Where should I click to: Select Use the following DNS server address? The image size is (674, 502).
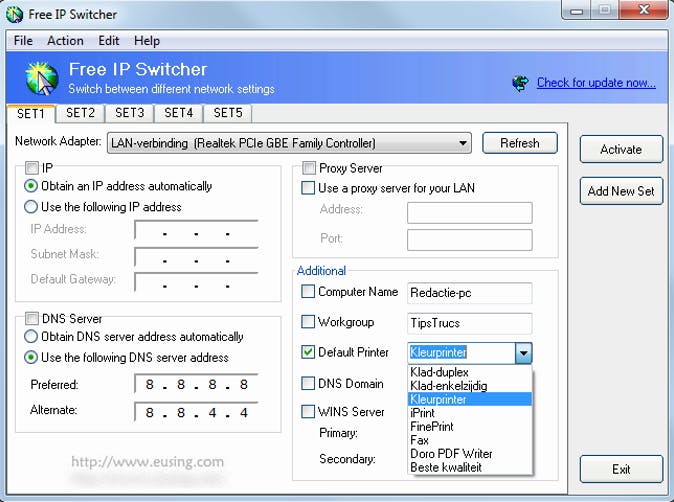(x=31, y=358)
